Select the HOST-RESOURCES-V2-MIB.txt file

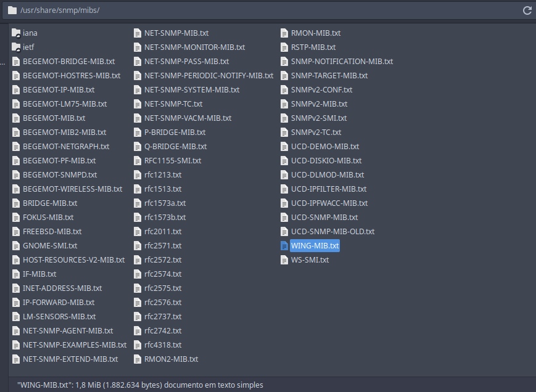click(x=73, y=260)
